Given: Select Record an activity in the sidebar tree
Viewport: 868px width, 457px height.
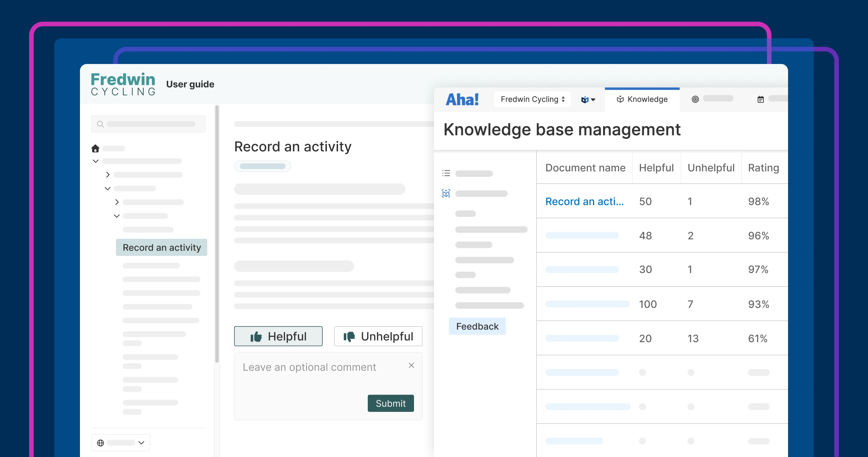Looking at the screenshot, I should 161,247.
